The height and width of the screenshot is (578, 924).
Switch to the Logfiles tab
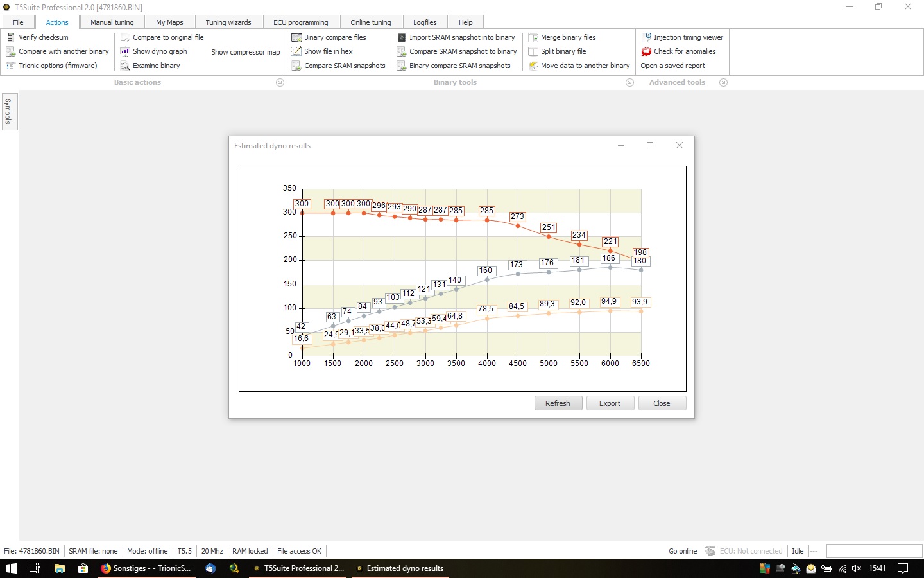coord(425,22)
